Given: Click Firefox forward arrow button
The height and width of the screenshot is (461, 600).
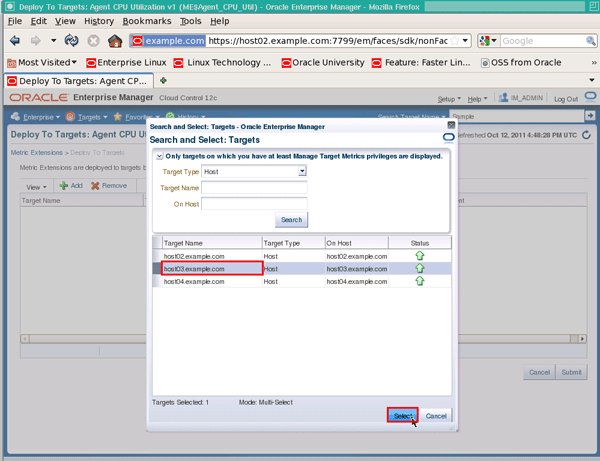Looking at the screenshot, I should (x=35, y=40).
